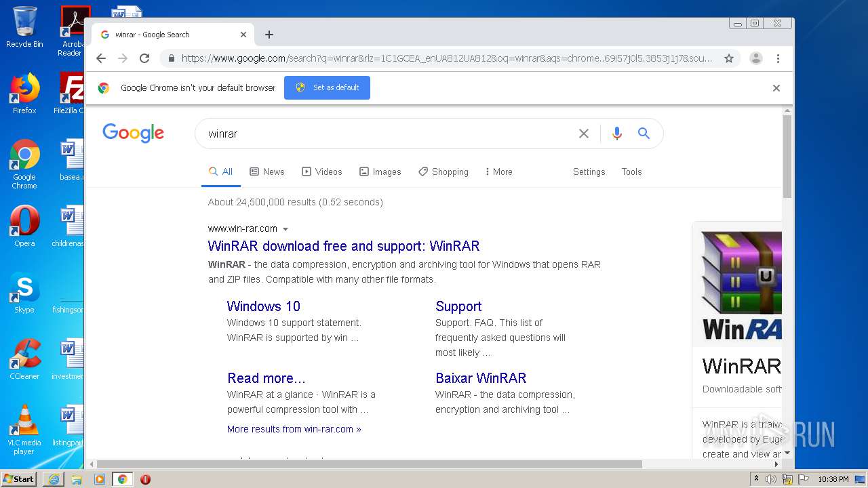Open search Settings
Viewport: 868px width, 488px height.
coord(589,171)
